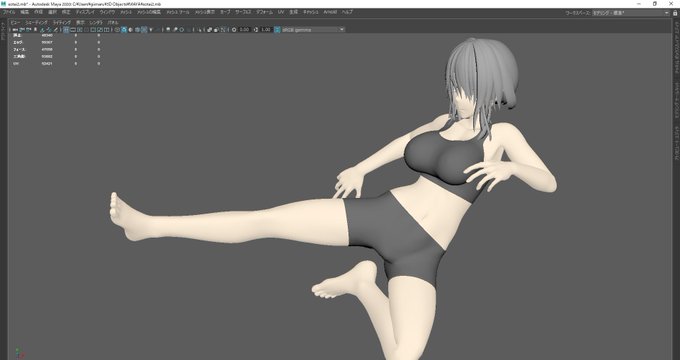The height and width of the screenshot is (360, 680).
Task: Click the Motion Blur icon
Action: point(175,29)
